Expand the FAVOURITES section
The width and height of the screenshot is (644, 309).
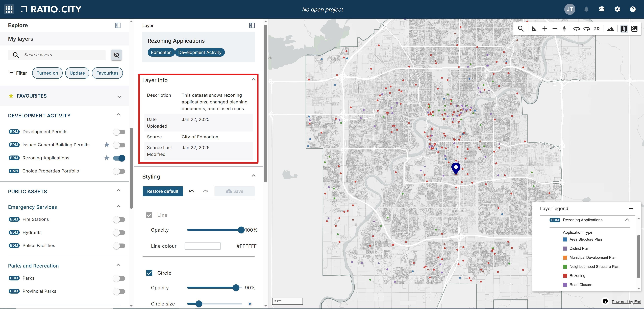click(119, 97)
